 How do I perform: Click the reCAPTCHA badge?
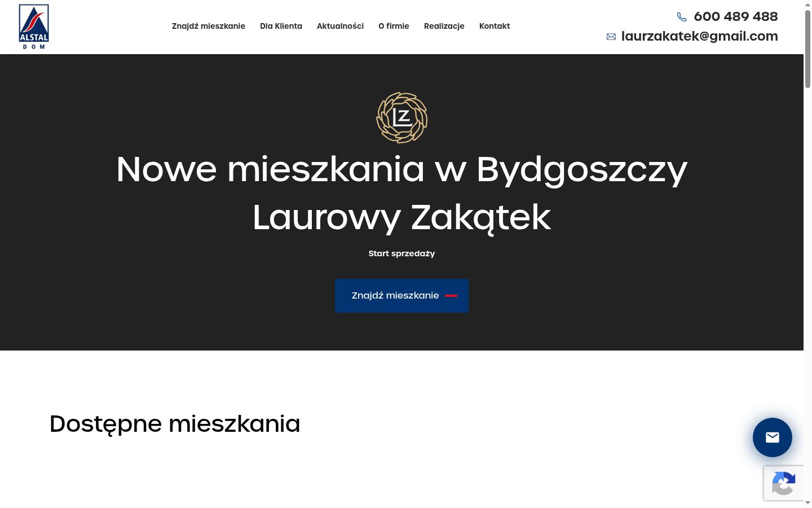[x=784, y=483]
